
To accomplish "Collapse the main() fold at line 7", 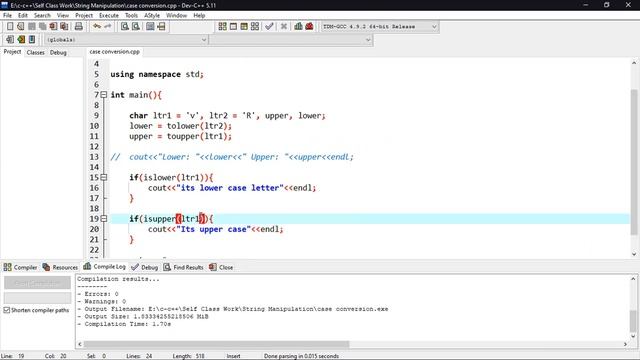I will pyautogui.click(x=104, y=95).
